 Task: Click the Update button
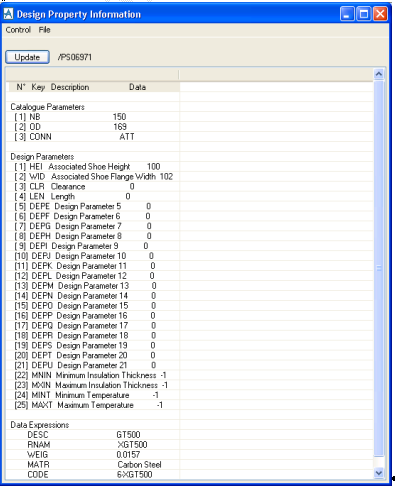(27, 57)
